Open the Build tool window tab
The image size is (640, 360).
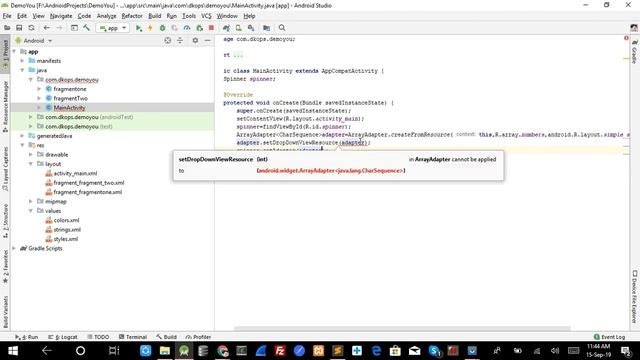(x=167, y=337)
